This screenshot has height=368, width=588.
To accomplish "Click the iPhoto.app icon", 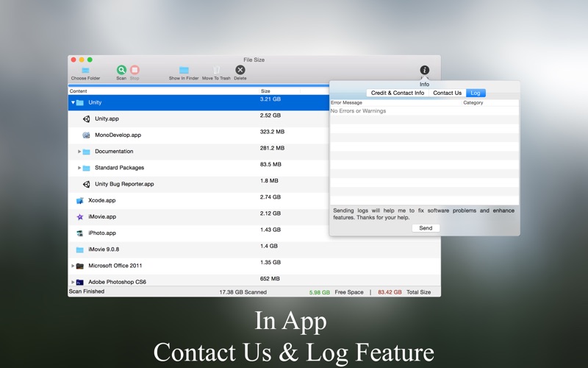I will 79,233.
